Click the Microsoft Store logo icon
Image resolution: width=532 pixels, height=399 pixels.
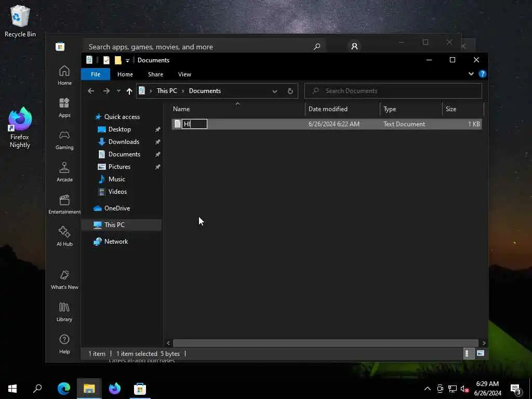click(60, 46)
